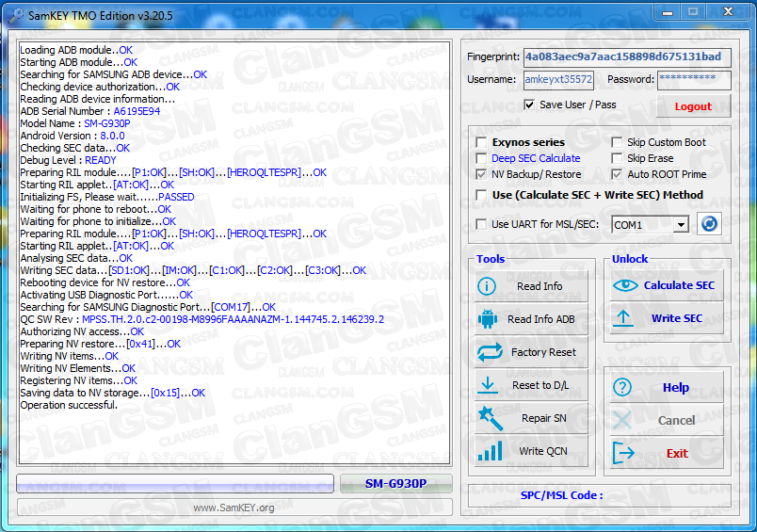
Task: Click 'Authorizing NV access' log line
Action: coord(82,331)
